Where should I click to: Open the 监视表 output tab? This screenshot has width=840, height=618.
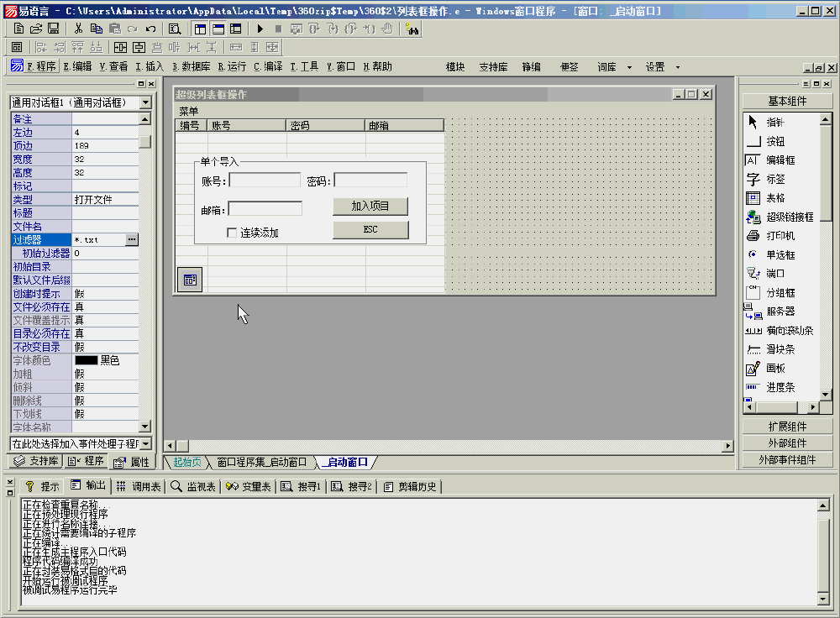pos(193,486)
